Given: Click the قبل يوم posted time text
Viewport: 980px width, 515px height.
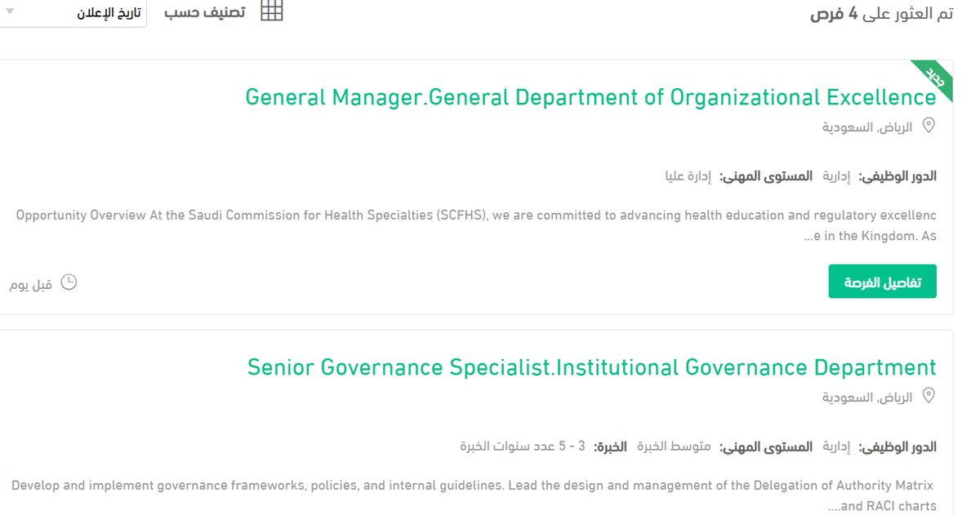Looking at the screenshot, I should click(x=31, y=284).
